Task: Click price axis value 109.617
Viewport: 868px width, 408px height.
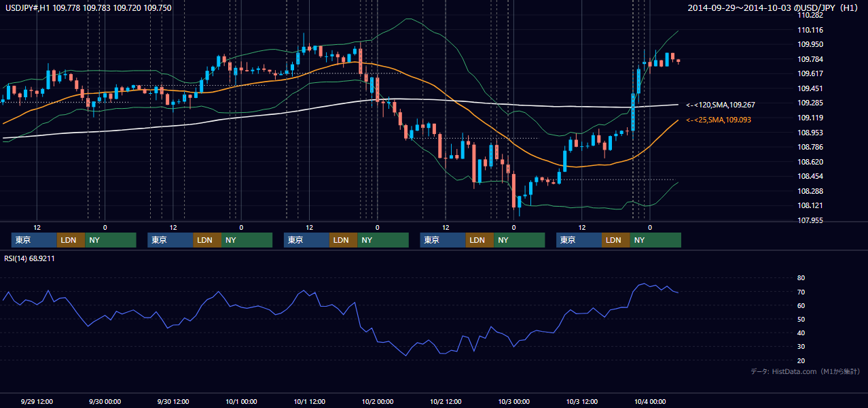Action: (x=812, y=73)
